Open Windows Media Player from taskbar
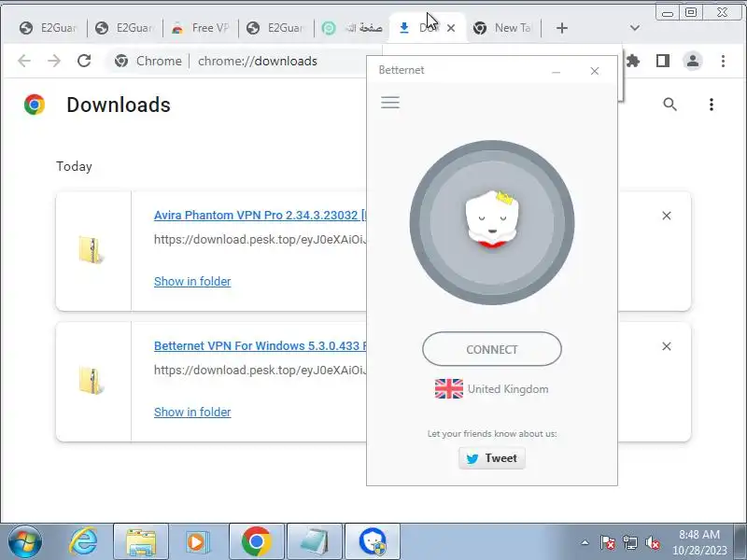This screenshot has height=560, width=747. 198,542
